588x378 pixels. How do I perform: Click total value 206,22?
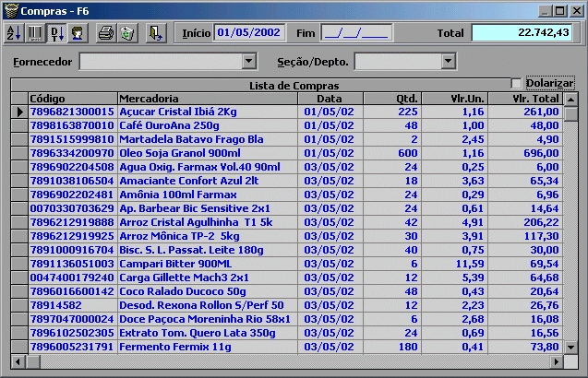pos(541,222)
